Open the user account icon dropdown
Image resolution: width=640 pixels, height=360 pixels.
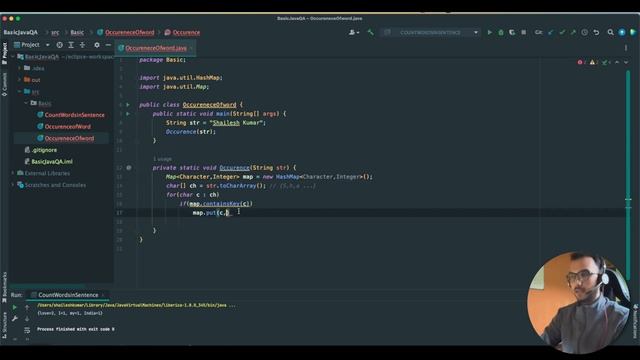(x=353, y=32)
